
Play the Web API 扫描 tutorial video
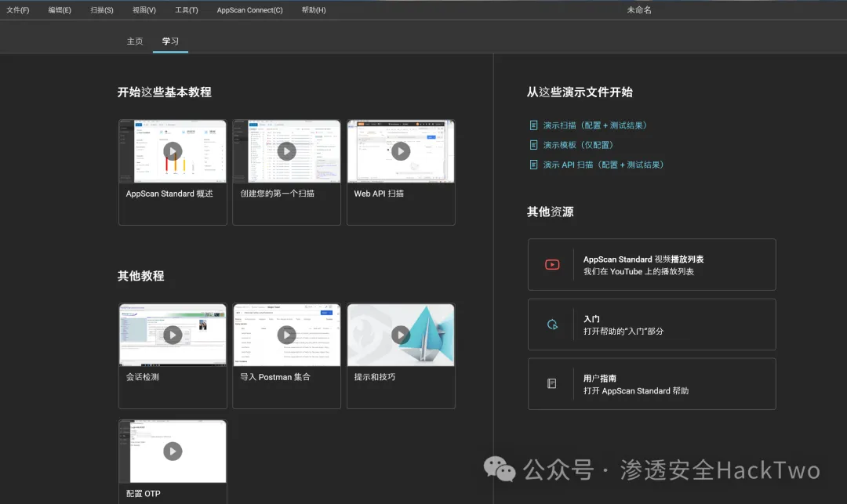401,151
